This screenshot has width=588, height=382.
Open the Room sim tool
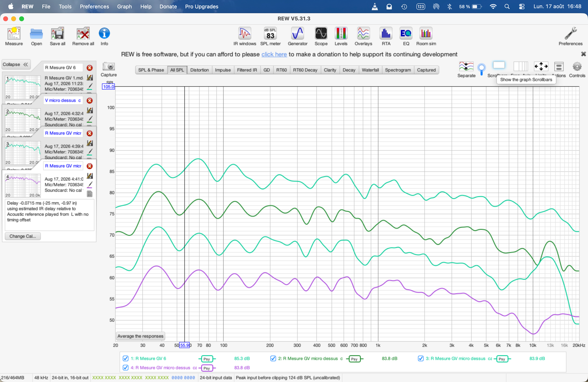(x=426, y=36)
